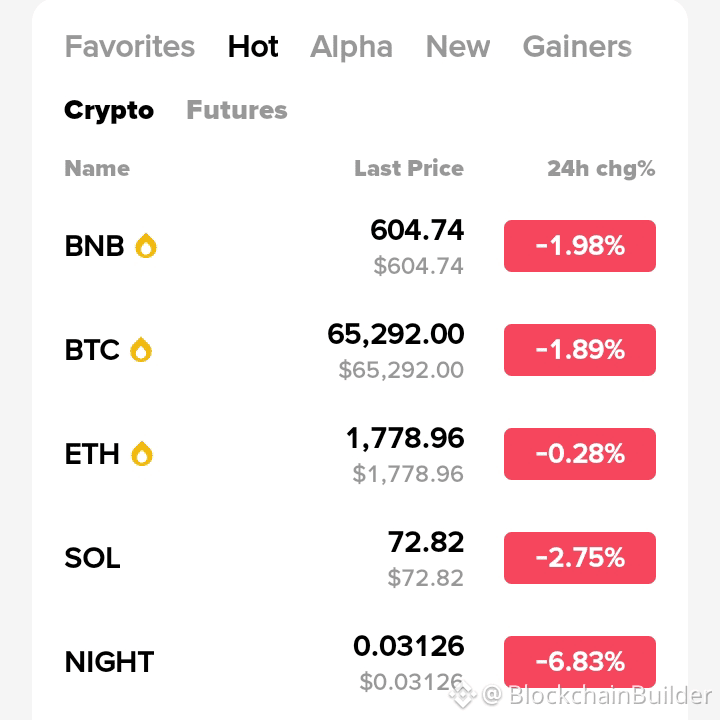The width and height of the screenshot is (720, 720).
Task: Open the NIGHT coin row
Action: (x=360, y=662)
